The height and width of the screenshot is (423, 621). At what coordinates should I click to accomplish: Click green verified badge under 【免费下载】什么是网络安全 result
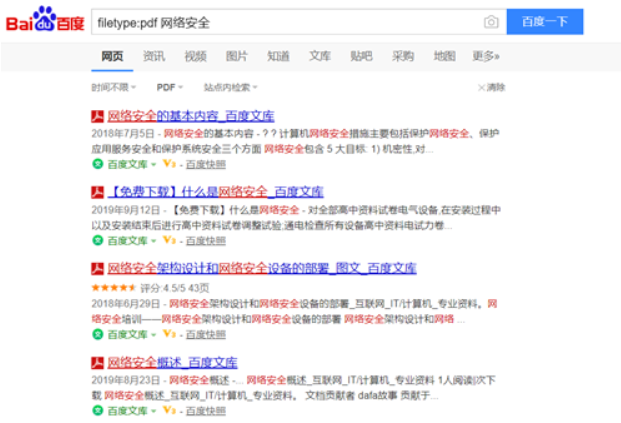click(x=97, y=240)
